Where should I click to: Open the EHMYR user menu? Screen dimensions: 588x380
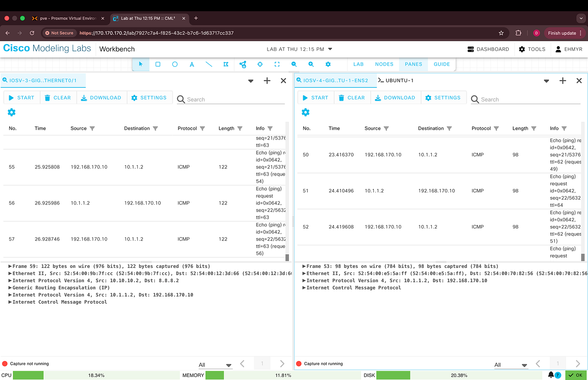[569, 49]
